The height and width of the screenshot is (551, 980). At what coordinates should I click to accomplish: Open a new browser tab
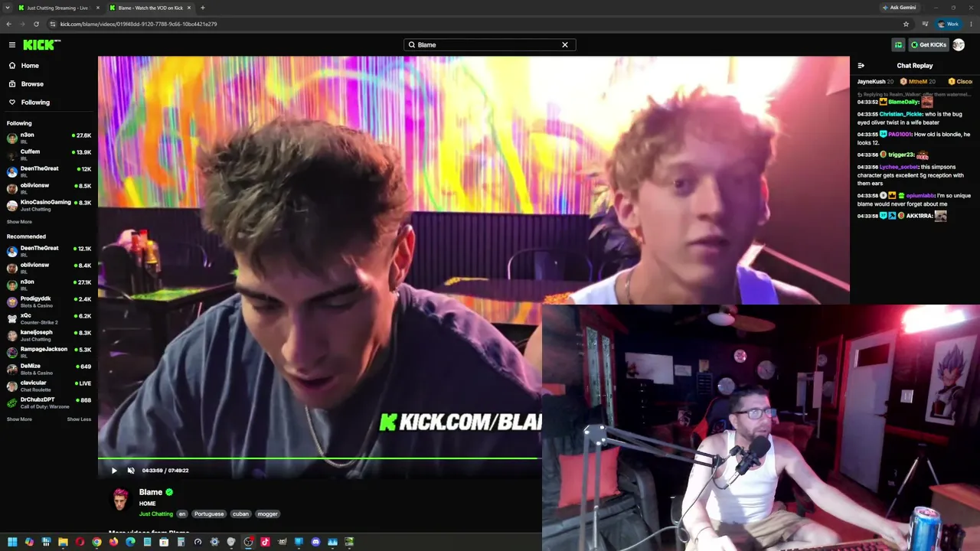click(203, 8)
